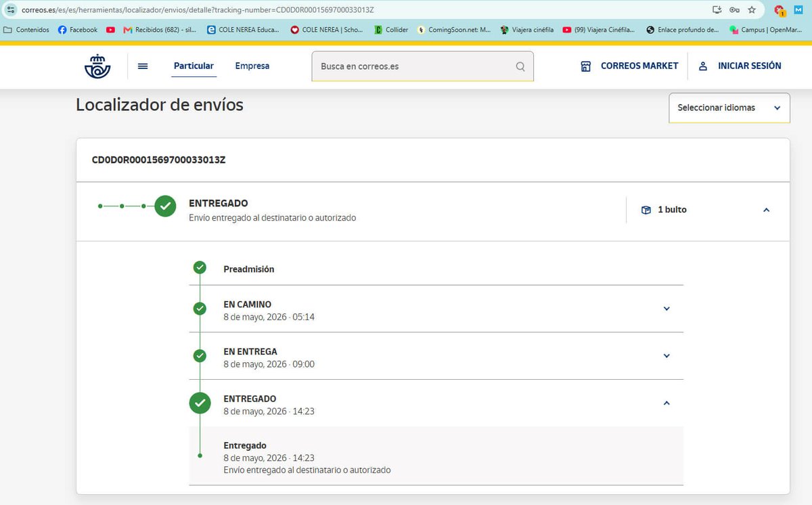Expand the EN ENTREGA step details

coord(667,356)
